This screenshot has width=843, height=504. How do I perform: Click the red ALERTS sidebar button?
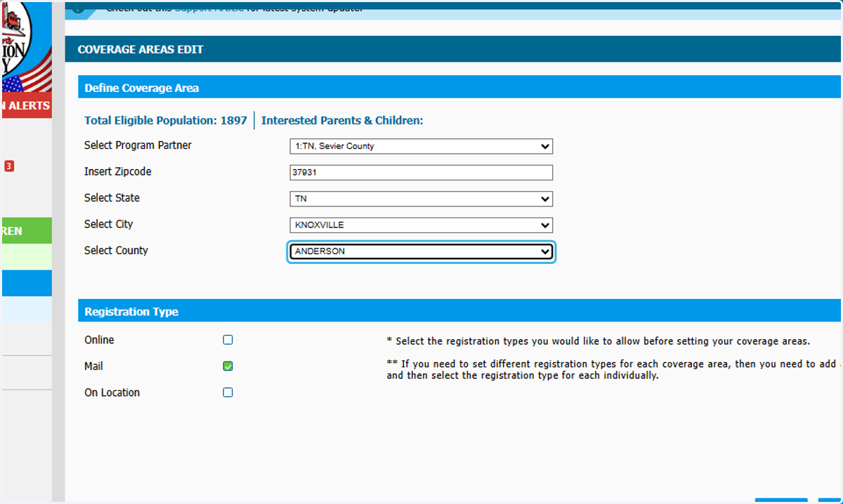point(26,105)
